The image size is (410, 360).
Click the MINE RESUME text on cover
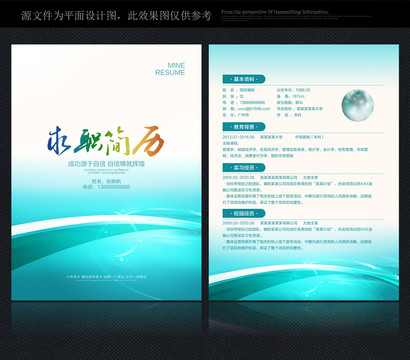[170, 69]
